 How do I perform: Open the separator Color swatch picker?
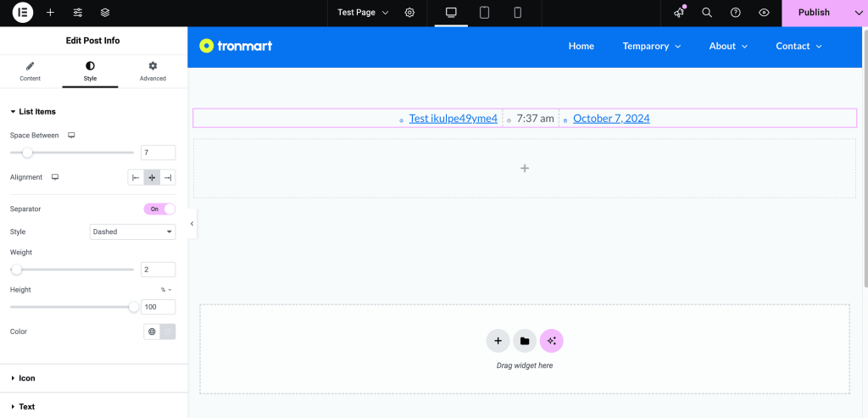168,332
